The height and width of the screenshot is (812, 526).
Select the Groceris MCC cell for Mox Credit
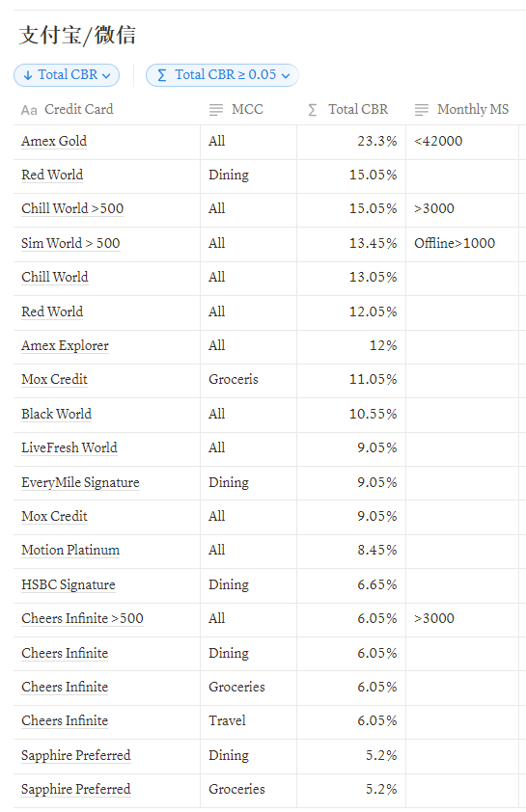(248, 380)
